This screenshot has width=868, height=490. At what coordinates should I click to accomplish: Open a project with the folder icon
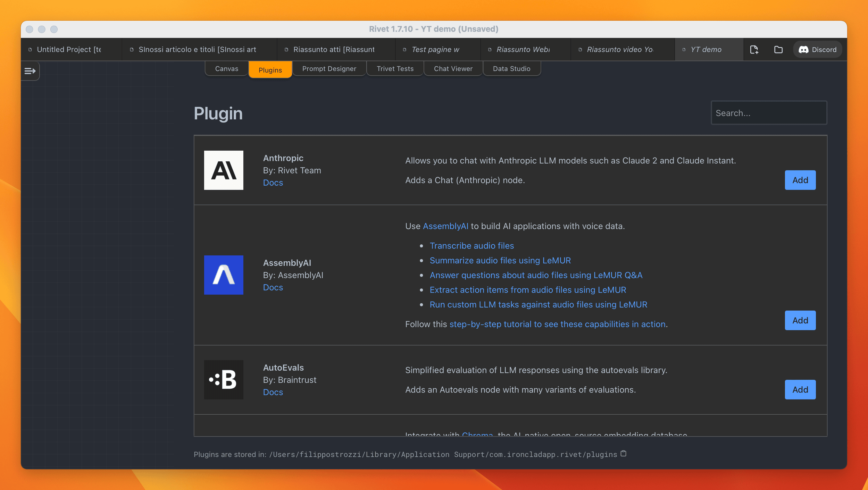[778, 50]
